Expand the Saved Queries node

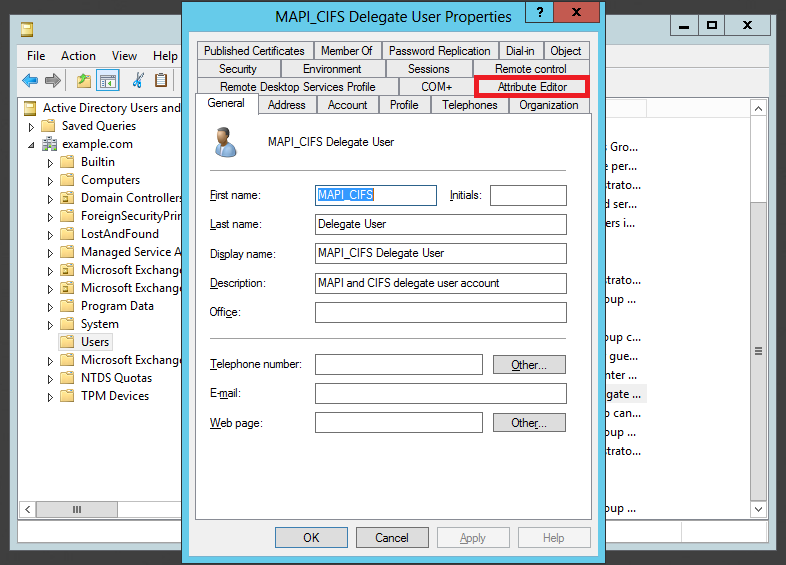[31, 126]
